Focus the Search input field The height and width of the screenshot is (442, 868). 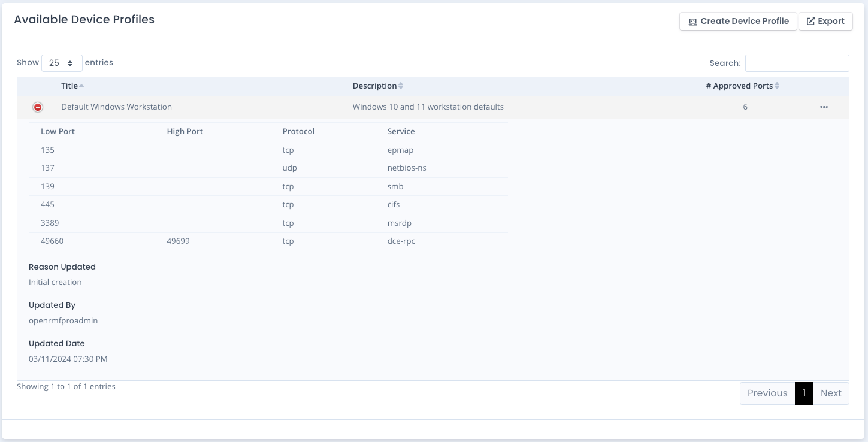pos(797,63)
